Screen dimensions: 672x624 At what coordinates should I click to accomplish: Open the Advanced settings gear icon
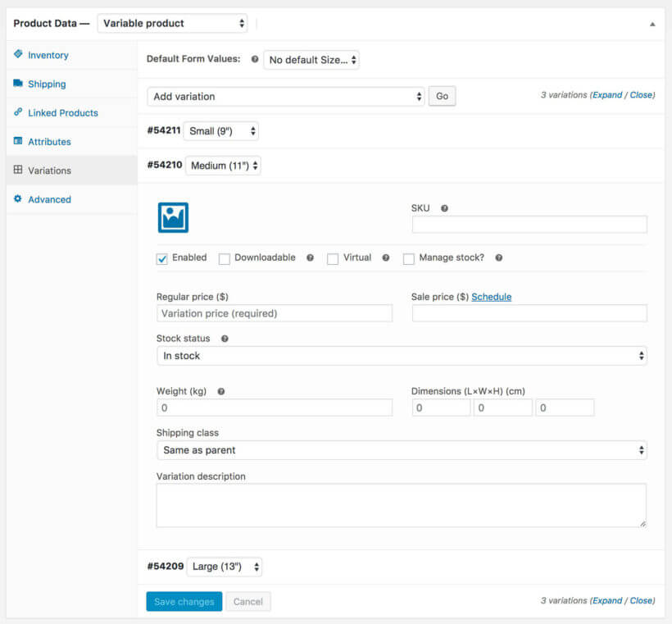click(x=18, y=198)
